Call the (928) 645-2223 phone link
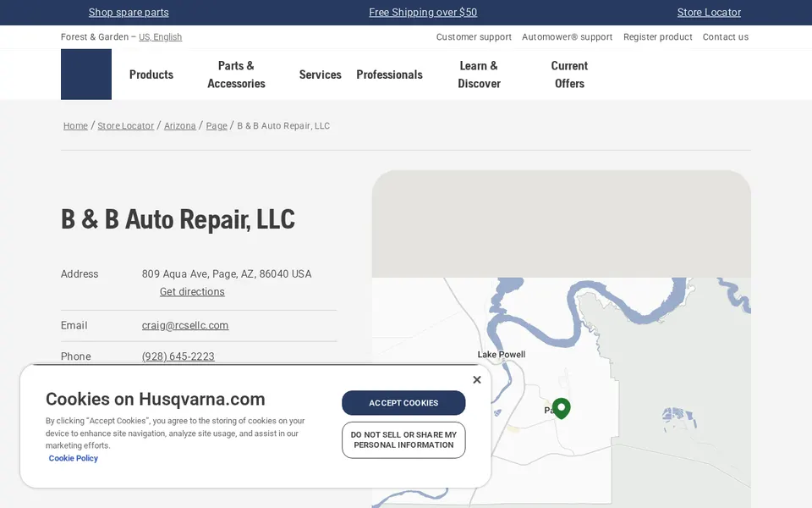 pos(178,356)
